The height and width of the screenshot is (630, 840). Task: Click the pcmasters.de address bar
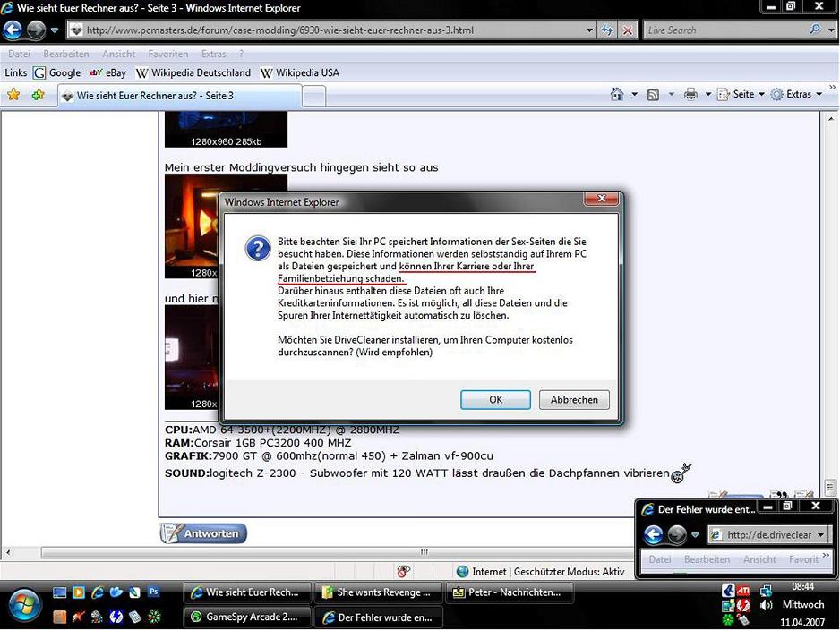tap(332, 30)
